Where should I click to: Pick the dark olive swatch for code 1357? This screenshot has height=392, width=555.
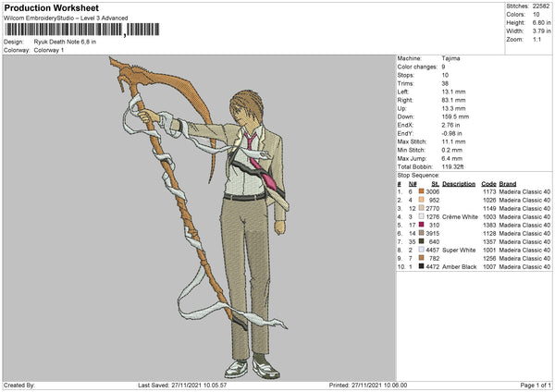421,241
